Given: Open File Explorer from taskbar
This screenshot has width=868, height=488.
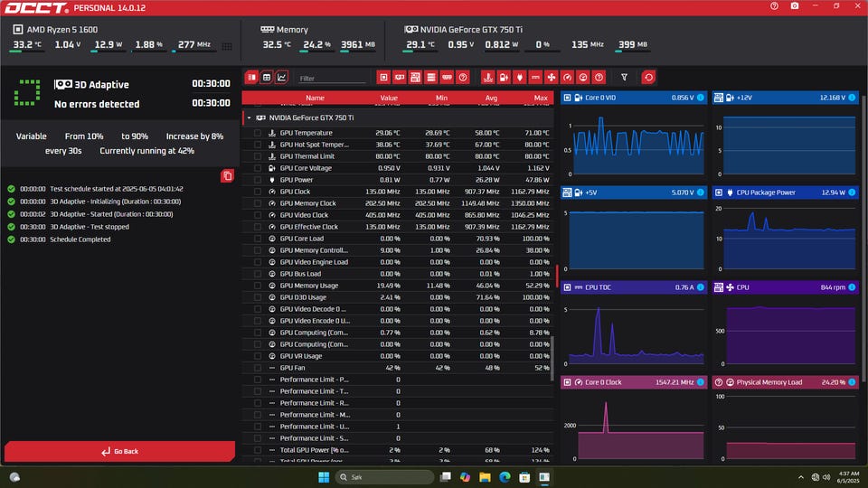Looking at the screenshot, I should click(485, 477).
